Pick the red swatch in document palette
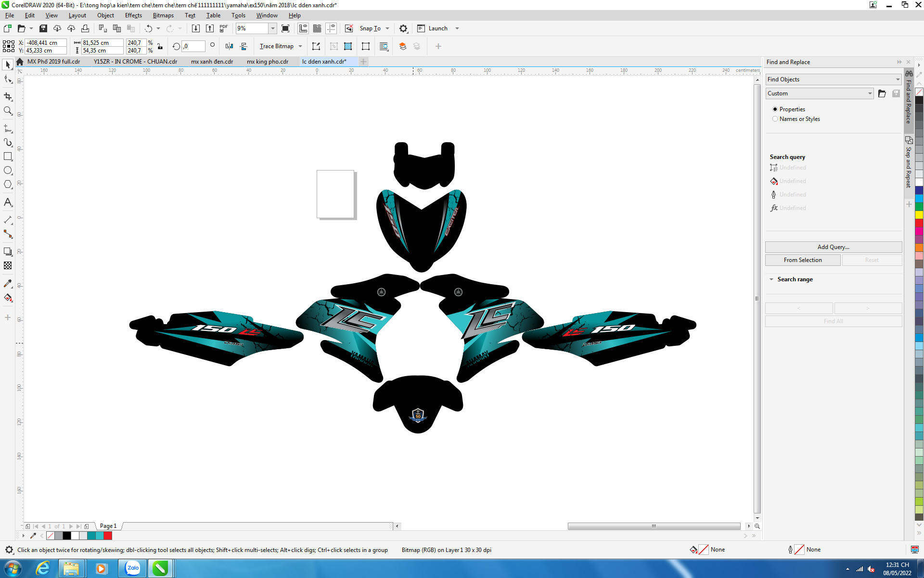The height and width of the screenshot is (578, 924). (108, 536)
